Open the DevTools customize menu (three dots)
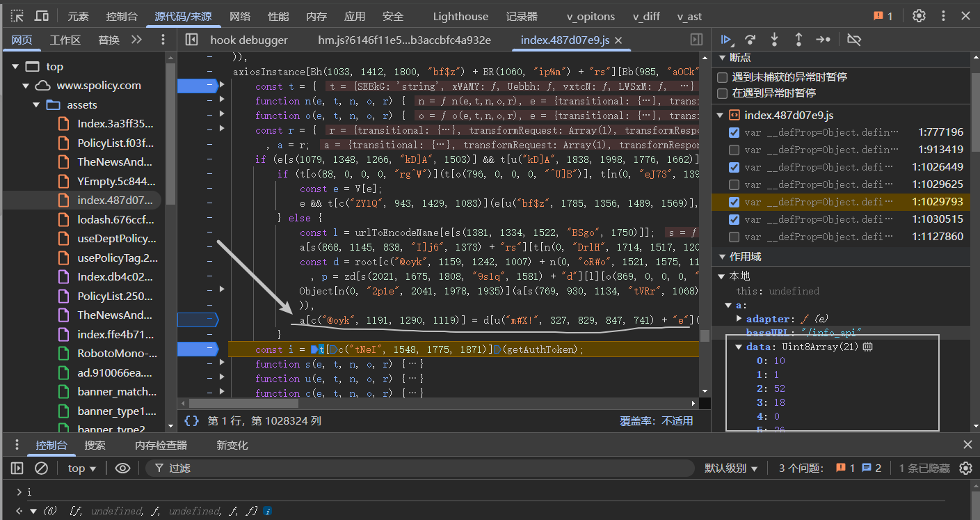The width and height of the screenshot is (980, 520). tap(943, 16)
